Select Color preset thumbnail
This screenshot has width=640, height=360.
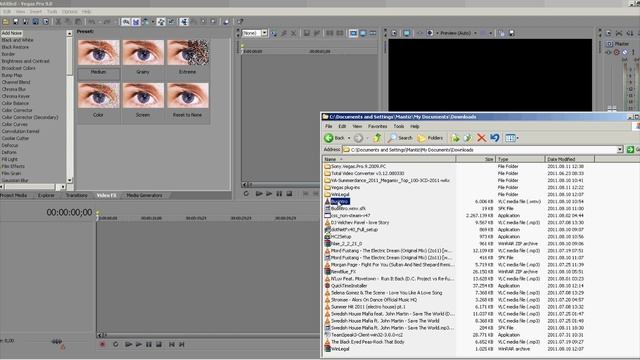[x=98, y=96]
